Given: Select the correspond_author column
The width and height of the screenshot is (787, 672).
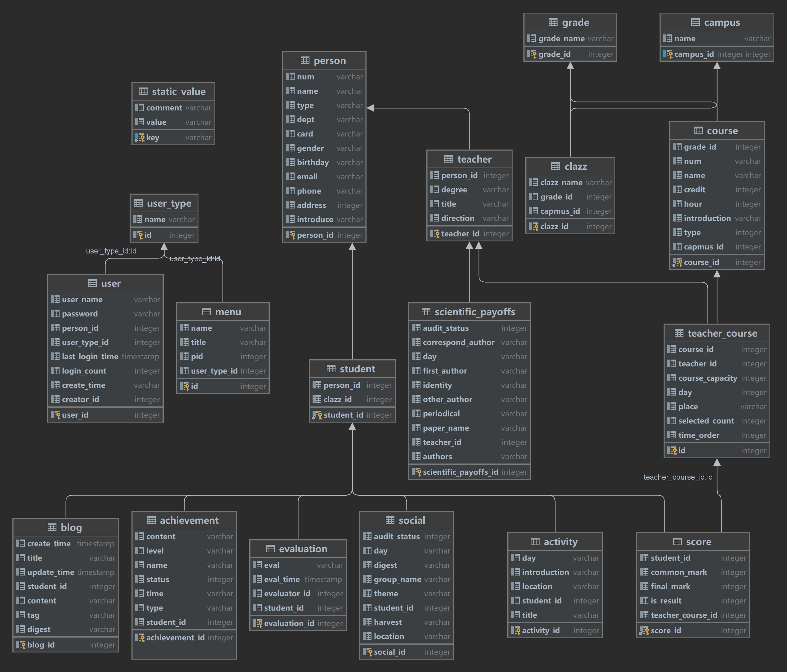Looking at the screenshot, I should tap(469, 342).
